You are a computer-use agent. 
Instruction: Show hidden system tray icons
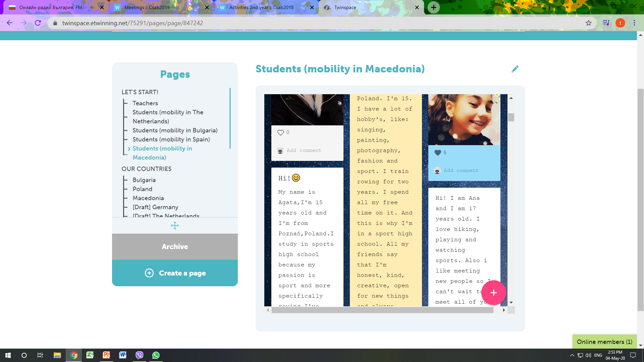click(572, 355)
